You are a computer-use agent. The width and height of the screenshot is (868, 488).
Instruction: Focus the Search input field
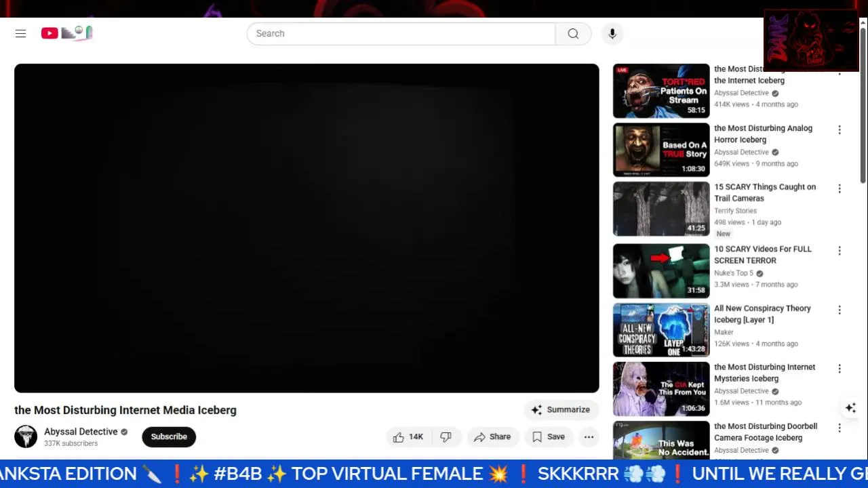[x=401, y=34]
